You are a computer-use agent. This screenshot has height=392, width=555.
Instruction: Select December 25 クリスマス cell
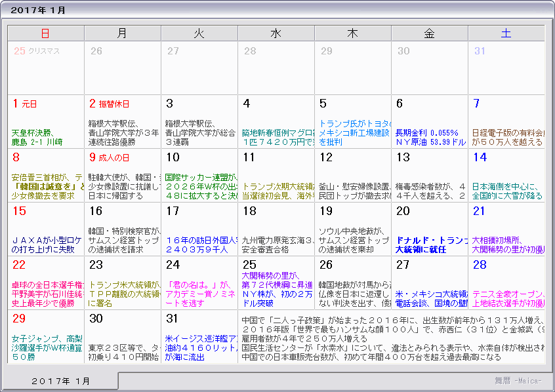pos(46,68)
